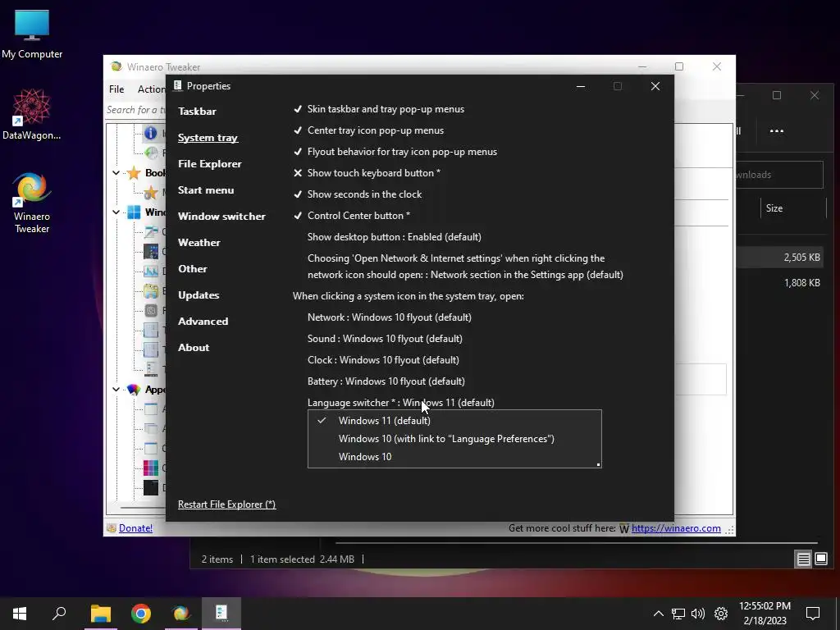Switch to large icons view in File Explorer
This screenshot has height=630, width=840.
coord(820,559)
